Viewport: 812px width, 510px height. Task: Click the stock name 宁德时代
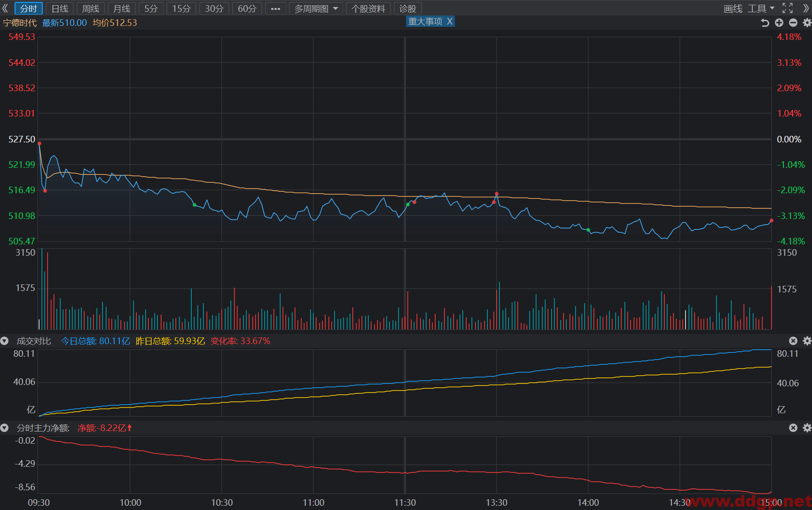pyautogui.click(x=20, y=23)
